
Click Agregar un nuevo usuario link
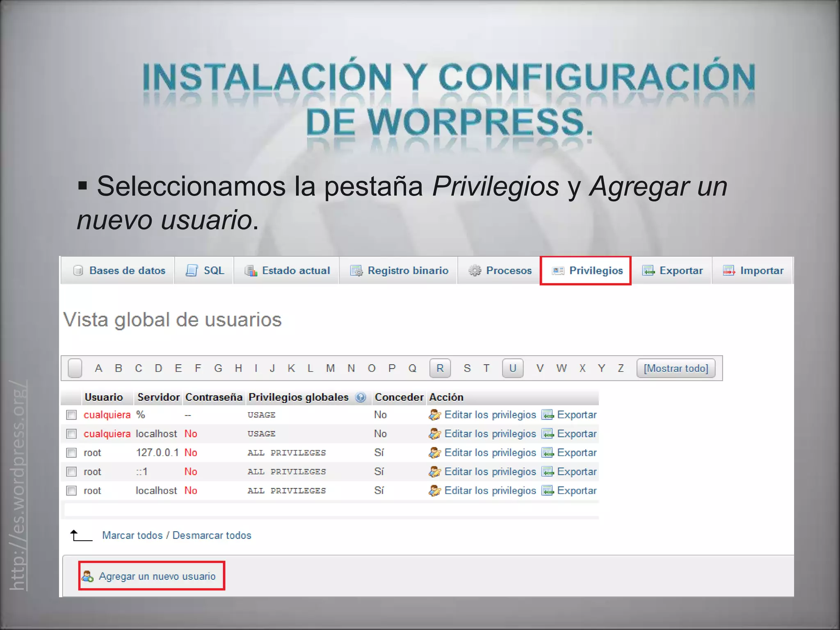pos(157,576)
